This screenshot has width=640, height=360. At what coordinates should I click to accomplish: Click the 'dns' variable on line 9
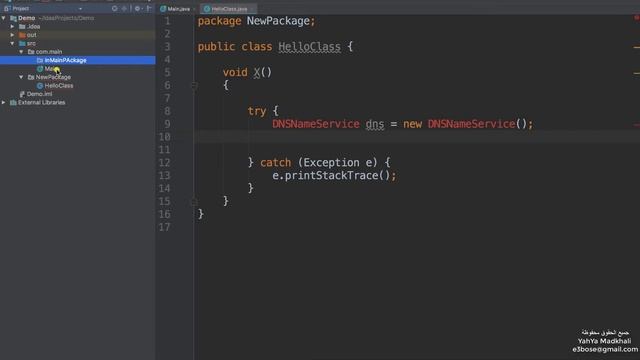(375, 124)
